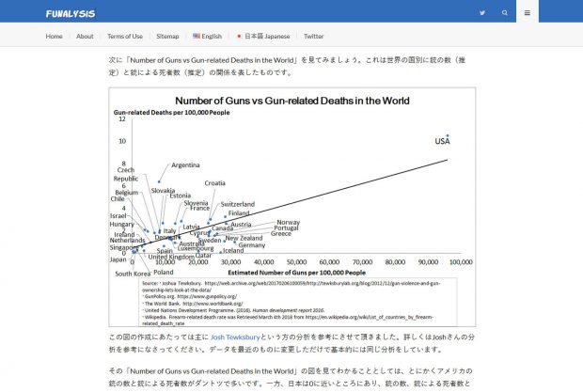Click the Poland label in chart

[x=164, y=272]
